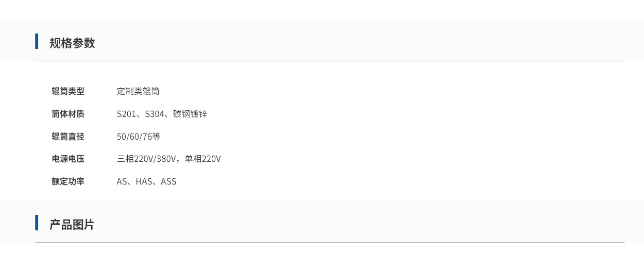Select the 辊筒直径 label
The image size is (644, 268).
[68, 137]
